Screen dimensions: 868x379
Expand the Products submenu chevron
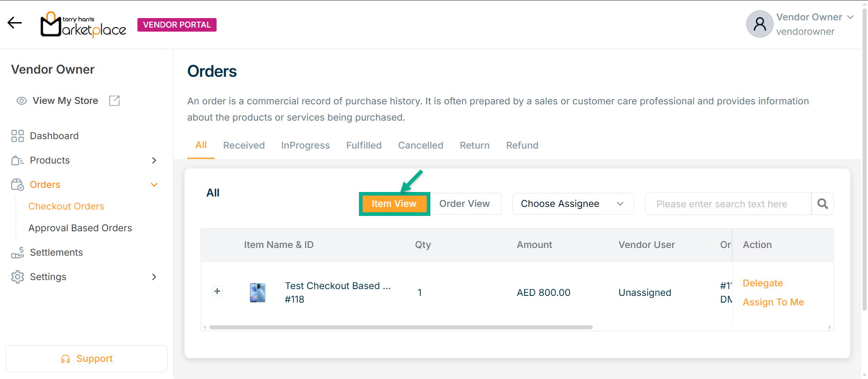click(x=154, y=160)
